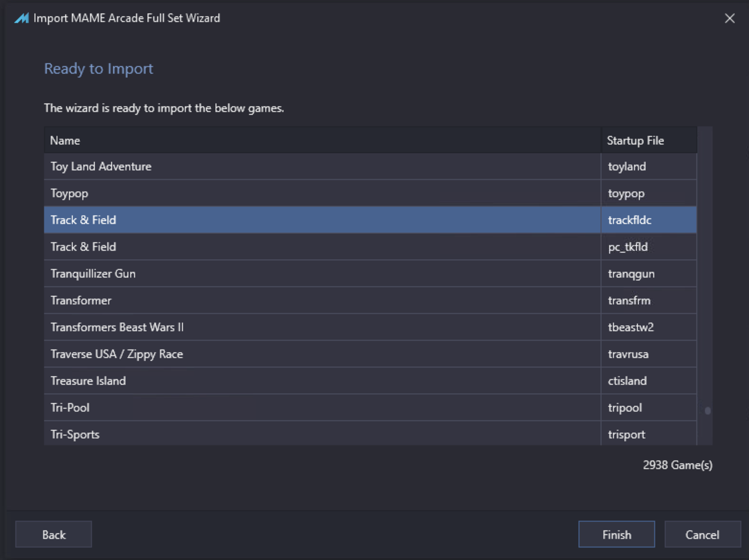Click the Cancel button
The width and height of the screenshot is (749, 560).
click(x=702, y=534)
